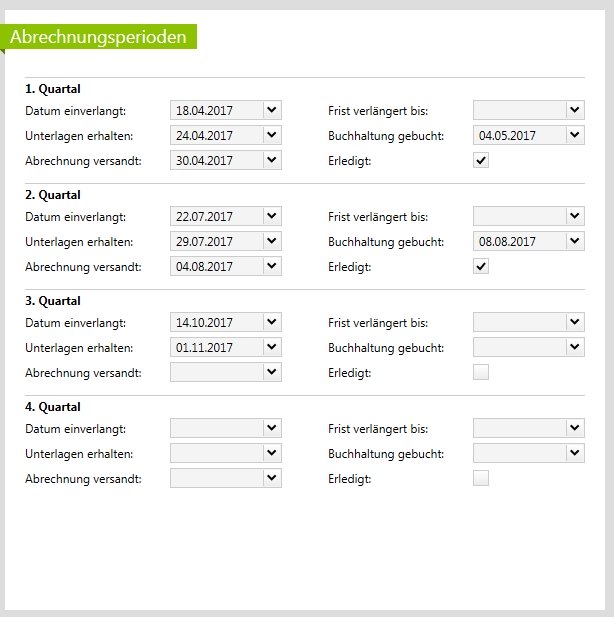The image size is (614, 617).
Task: Click 3. Quartal Datum einverlangt date field
Action: 216,321
